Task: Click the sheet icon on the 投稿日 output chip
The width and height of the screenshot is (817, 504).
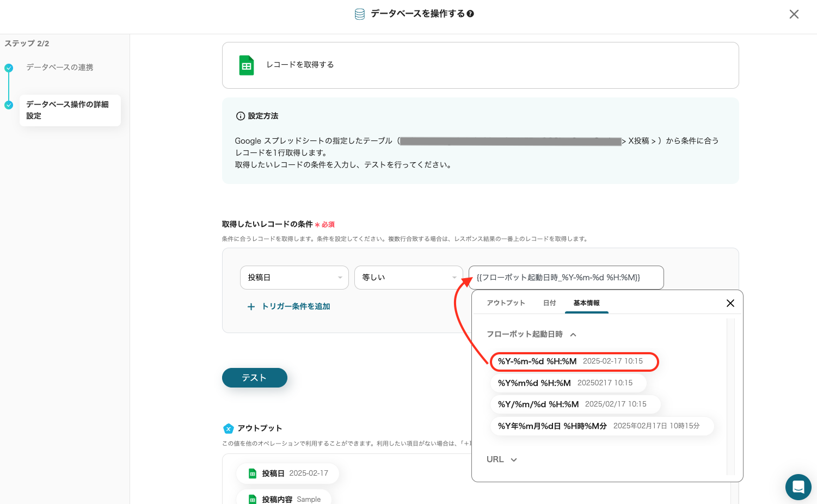Action: [x=253, y=474]
